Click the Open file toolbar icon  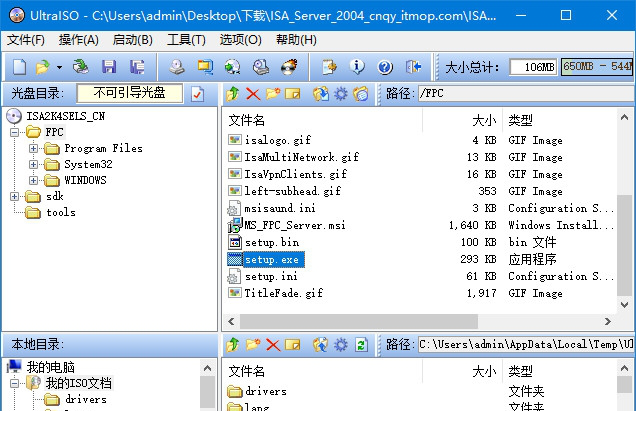click(x=43, y=67)
